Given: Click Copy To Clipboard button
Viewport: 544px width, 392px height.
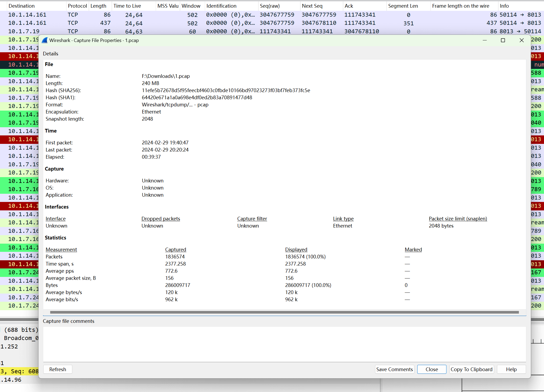Looking at the screenshot, I should pyautogui.click(x=471, y=369).
